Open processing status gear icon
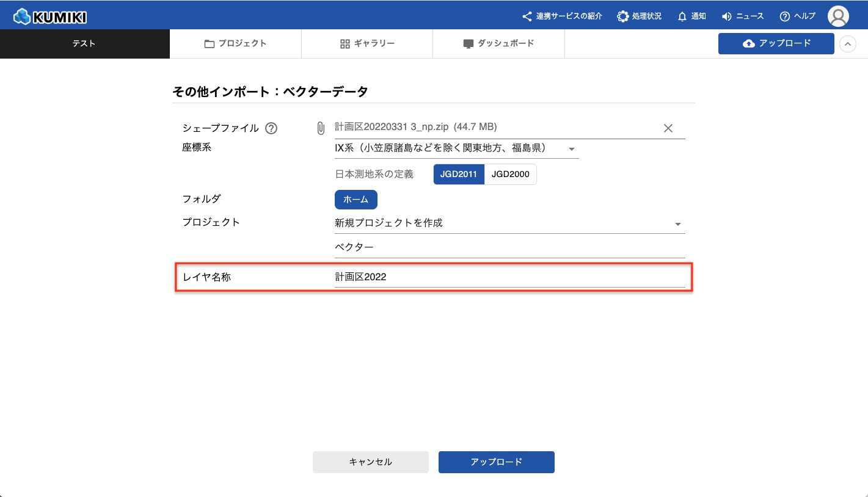 click(622, 16)
